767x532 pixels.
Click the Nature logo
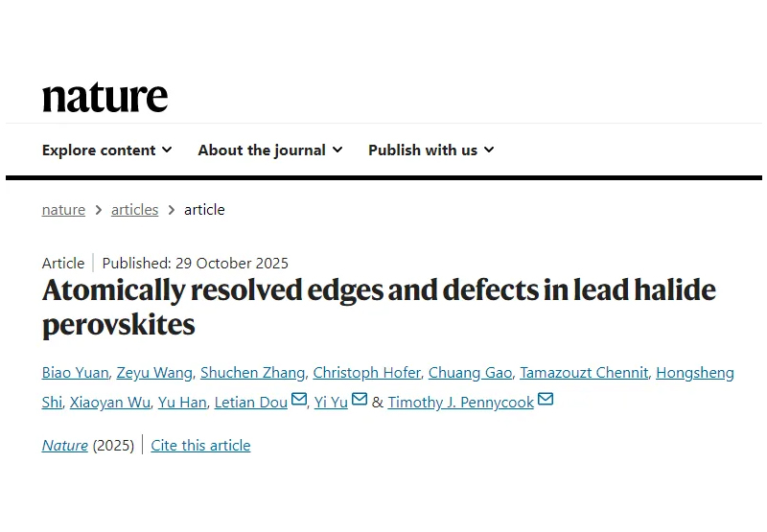pyautogui.click(x=105, y=96)
